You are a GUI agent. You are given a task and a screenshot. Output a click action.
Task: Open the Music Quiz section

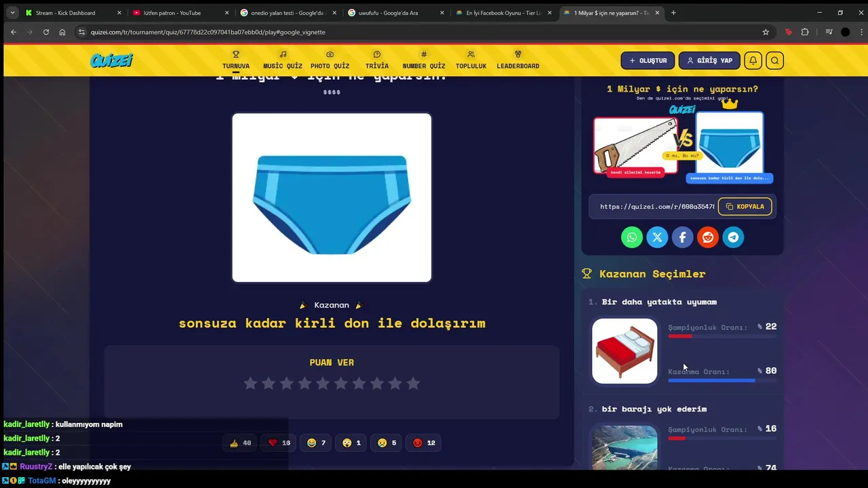(283, 60)
